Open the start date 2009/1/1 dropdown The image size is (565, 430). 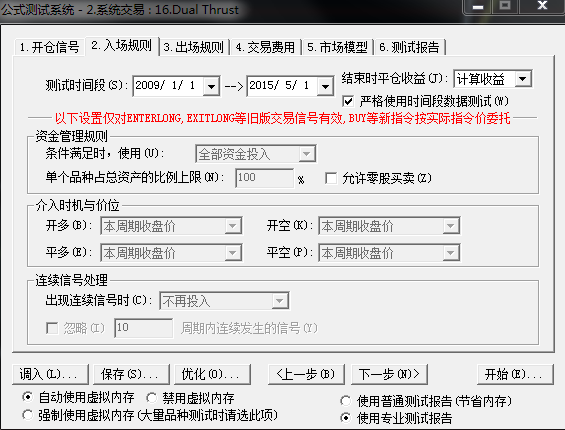(211, 86)
